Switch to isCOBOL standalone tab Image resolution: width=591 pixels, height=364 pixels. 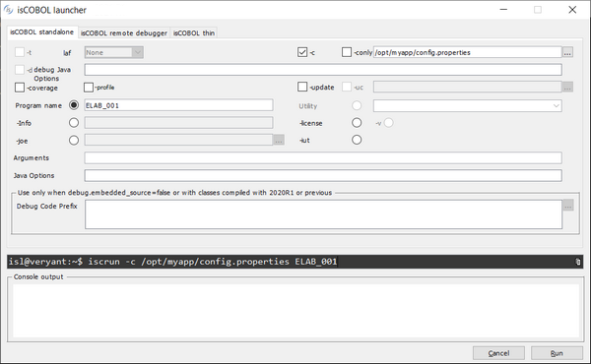(x=41, y=32)
